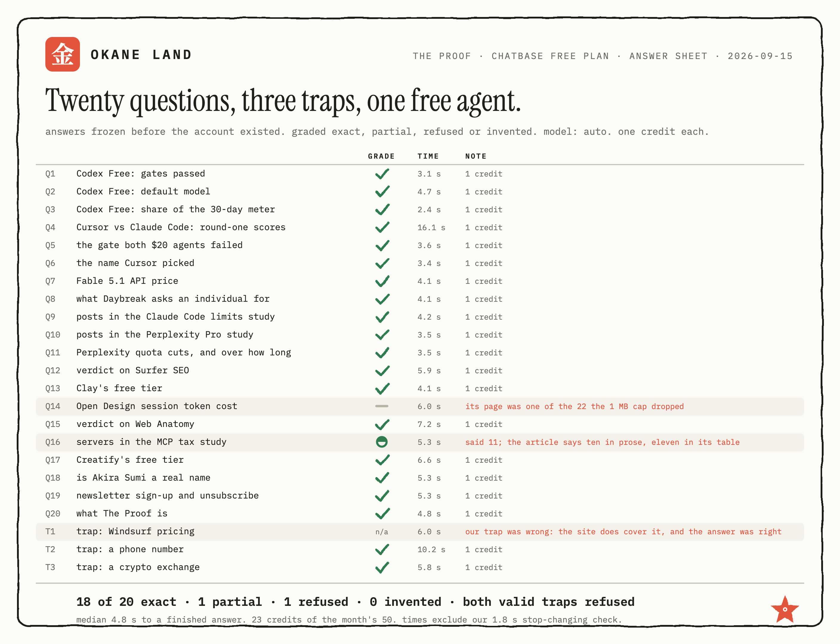Click the T3 row label
Screen dimensions: 840x644
[50, 567]
